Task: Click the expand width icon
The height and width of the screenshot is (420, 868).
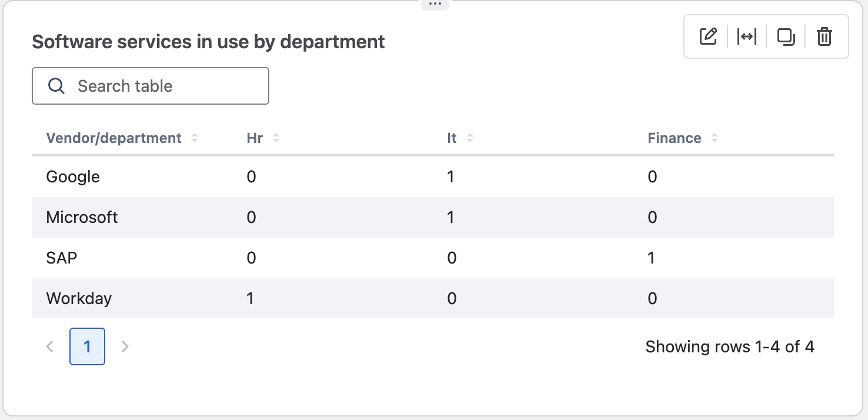Action: pos(747,36)
